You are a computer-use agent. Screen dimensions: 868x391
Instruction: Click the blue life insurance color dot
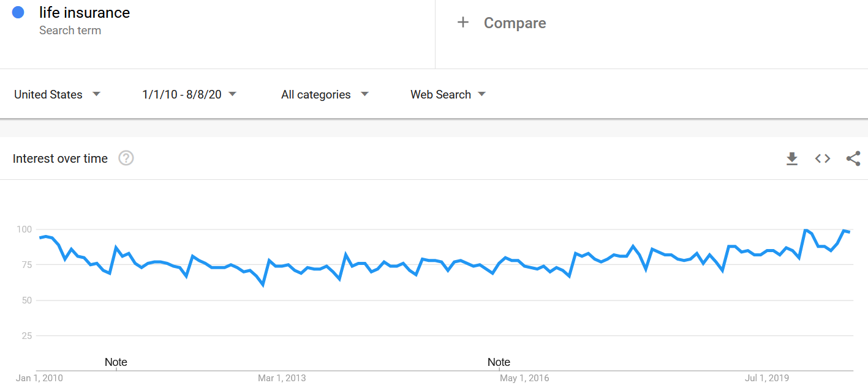click(x=18, y=12)
